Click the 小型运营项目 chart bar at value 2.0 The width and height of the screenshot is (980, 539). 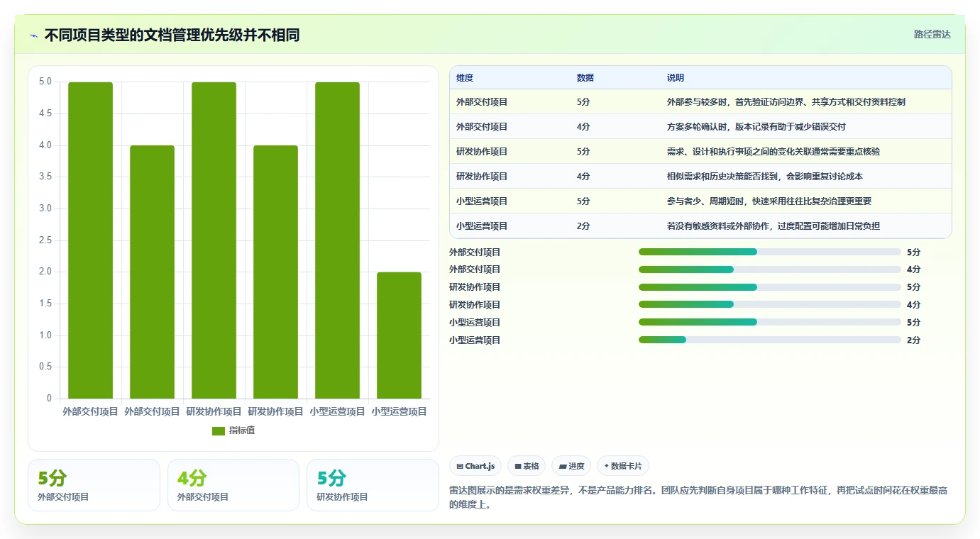pyautogui.click(x=399, y=335)
